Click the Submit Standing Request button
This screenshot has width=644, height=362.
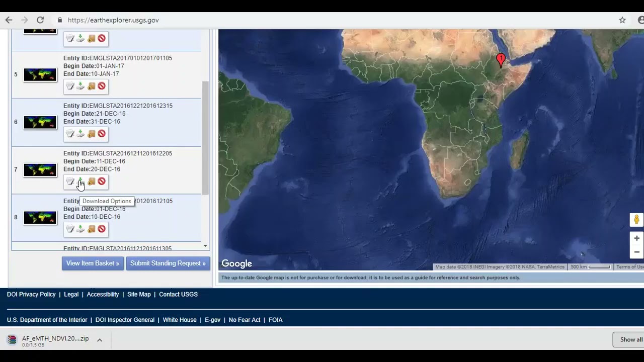click(x=168, y=263)
